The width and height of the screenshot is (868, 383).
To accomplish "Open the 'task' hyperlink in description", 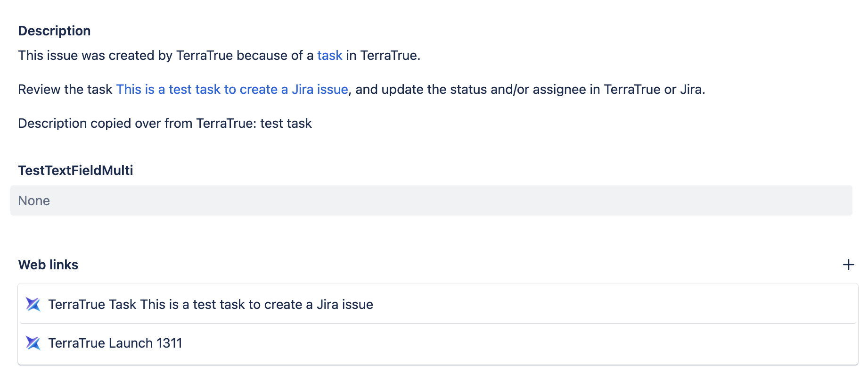I will click(x=330, y=56).
